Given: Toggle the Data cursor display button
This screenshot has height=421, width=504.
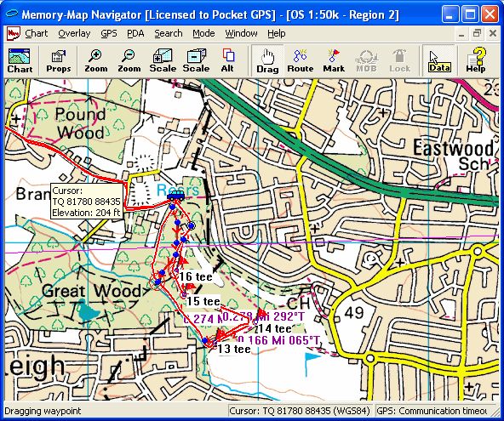Looking at the screenshot, I should tap(438, 60).
